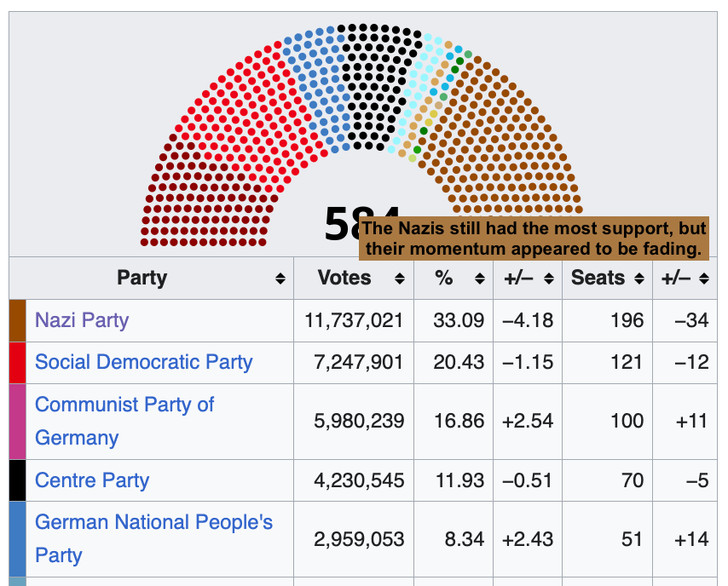Follow Communist Party of Germany link

pyautogui.click(x=124, y=421)
